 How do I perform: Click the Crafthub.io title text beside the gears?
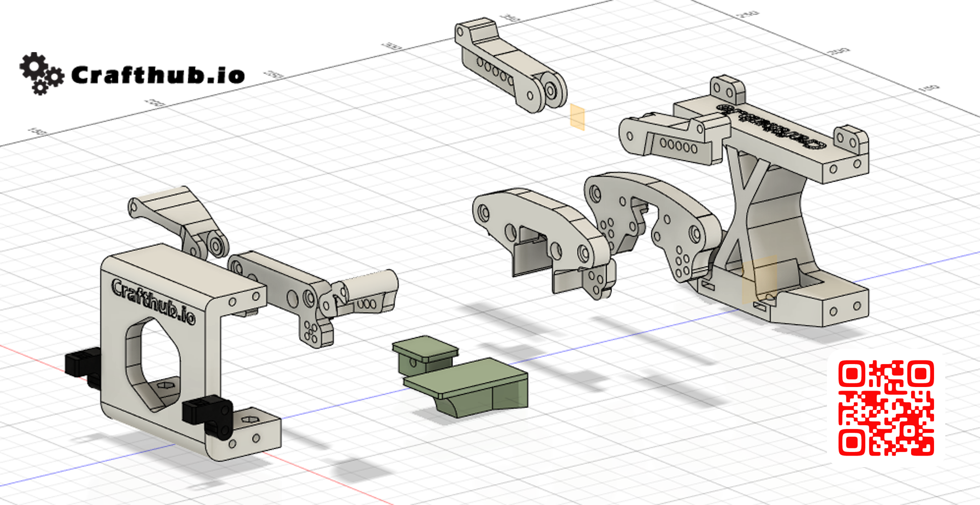[x=158, y=75]
